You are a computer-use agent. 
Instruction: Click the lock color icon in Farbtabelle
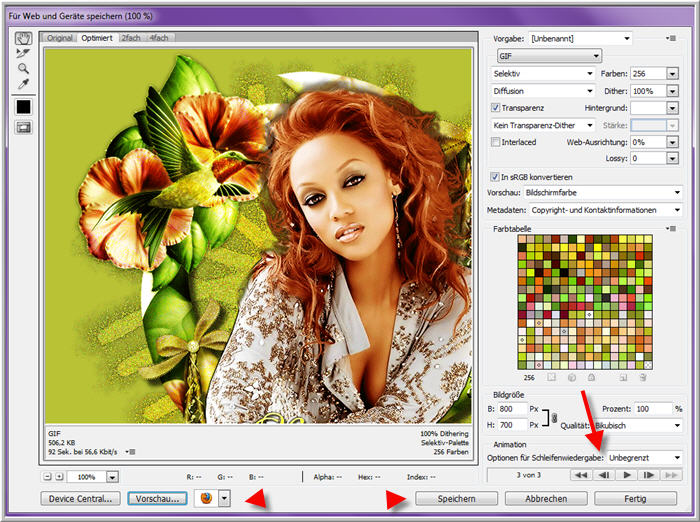pyautogui.click(x=591, y=377)
